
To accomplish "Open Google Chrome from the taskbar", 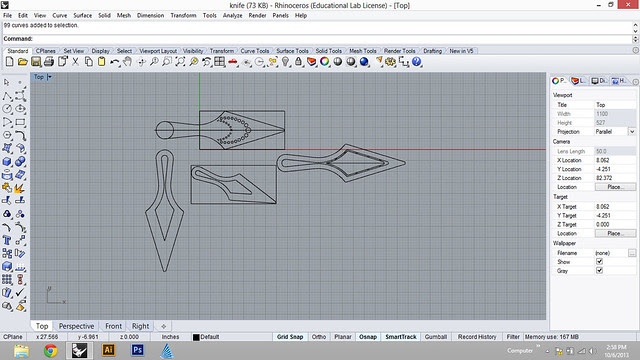I will [x=51, y=350].
